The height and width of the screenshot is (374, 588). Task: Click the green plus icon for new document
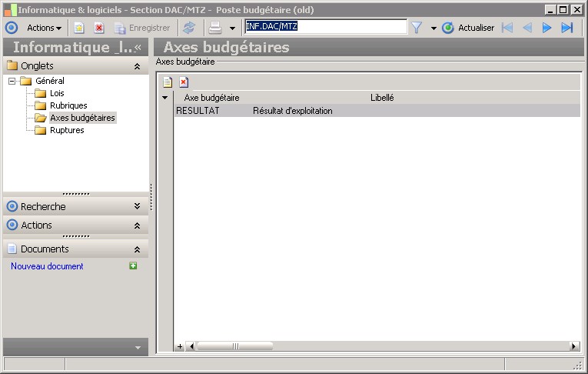(133, 265)
